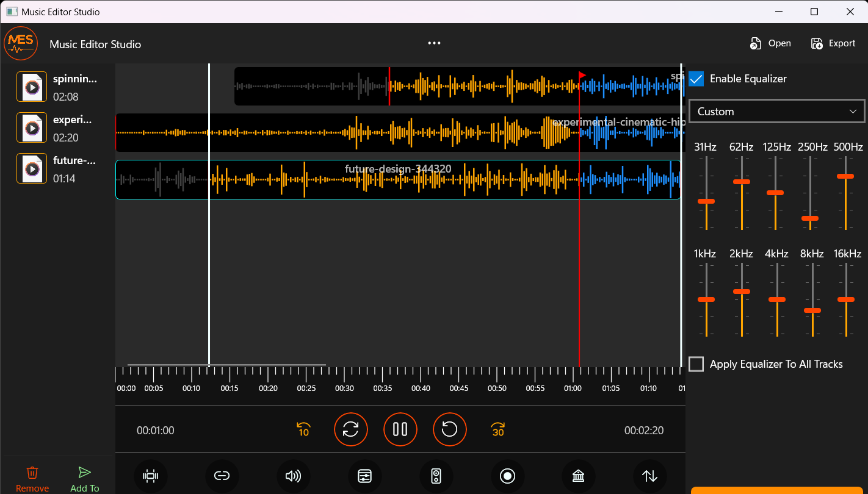Check Apply Equalizer To All Tracks
Screen dimensions: 868x494
click(696, 363)
